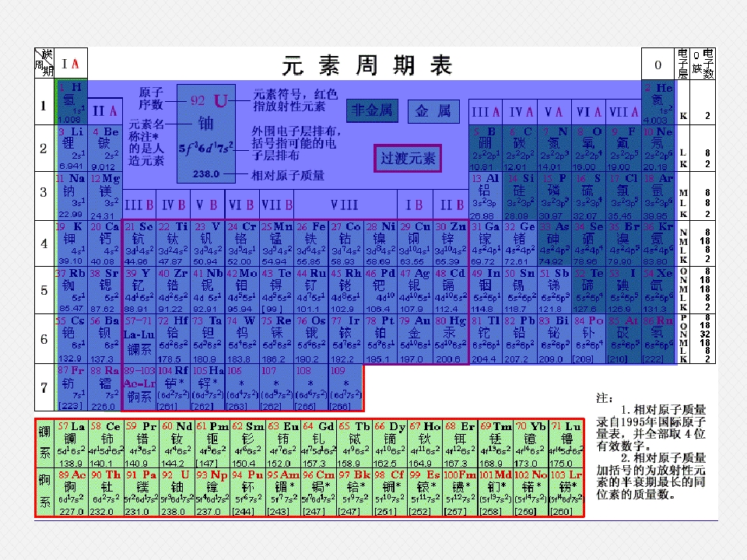This screenshot has width=747, height=560.
Task: Select the carbon cell 6 C
Action: [520, 148]
